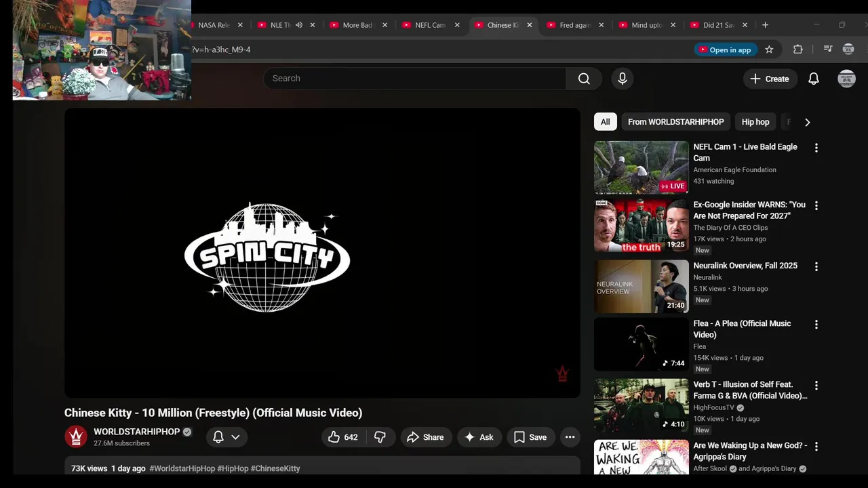Open the NEFL Cam 1 eagle thumbnail
The image size is (868, 488).
(x=642, y=167)
